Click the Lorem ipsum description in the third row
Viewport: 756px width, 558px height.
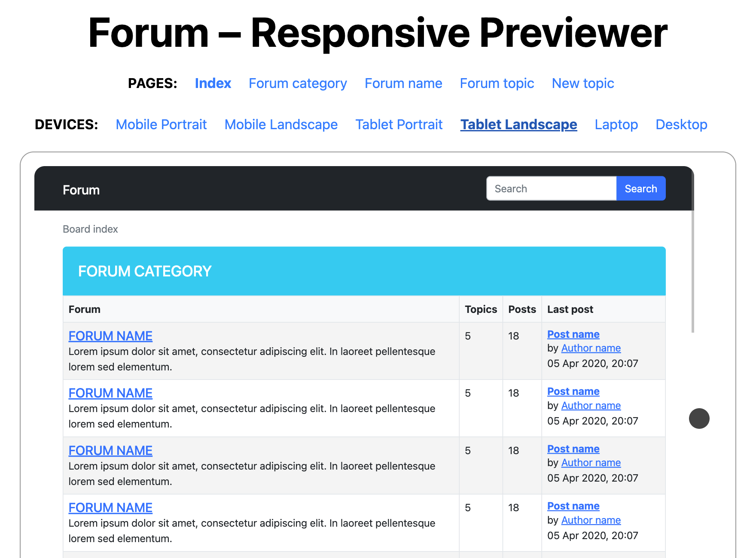pyautogui.click(x=252, y=474)
